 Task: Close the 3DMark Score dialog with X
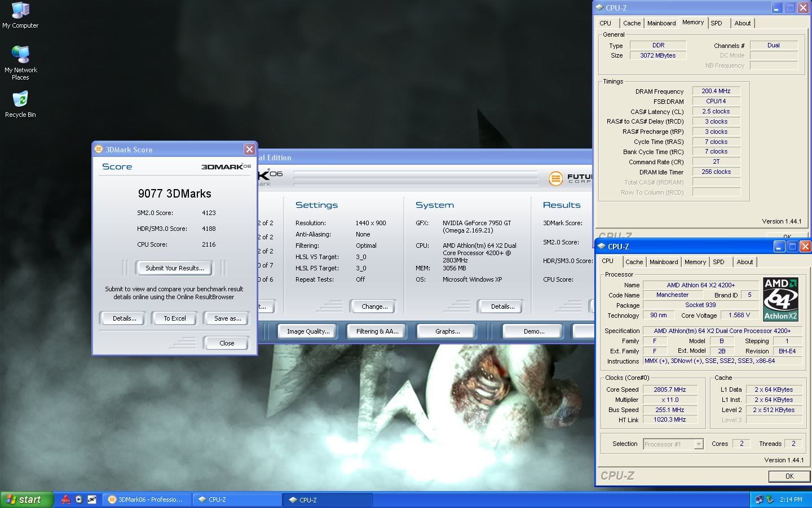(x=249, y=149)
